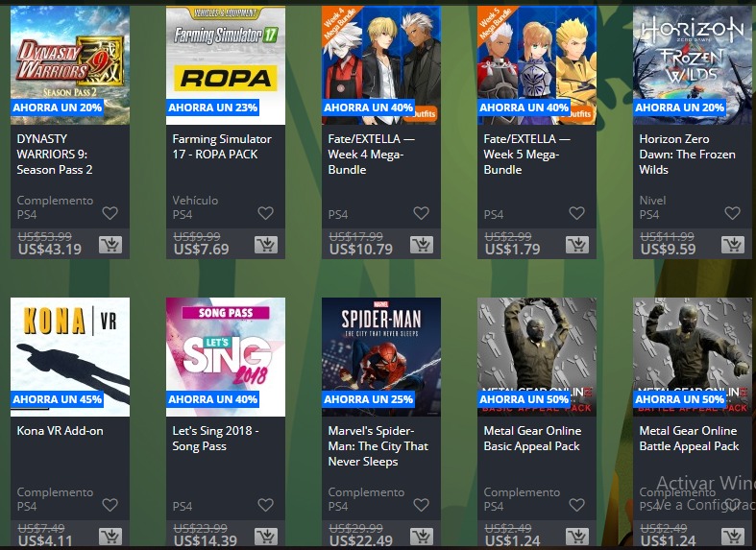The height and width of the screenshot is (550, 756).
Task: Add Let's Sing 2018 Song Pass to cart
Action: [266, 537]
